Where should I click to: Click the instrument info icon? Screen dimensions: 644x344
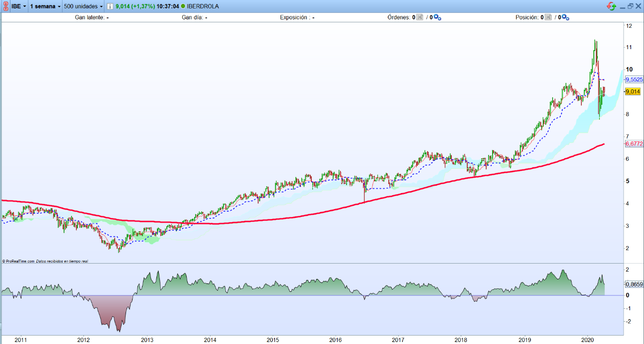tap(110, 6)
